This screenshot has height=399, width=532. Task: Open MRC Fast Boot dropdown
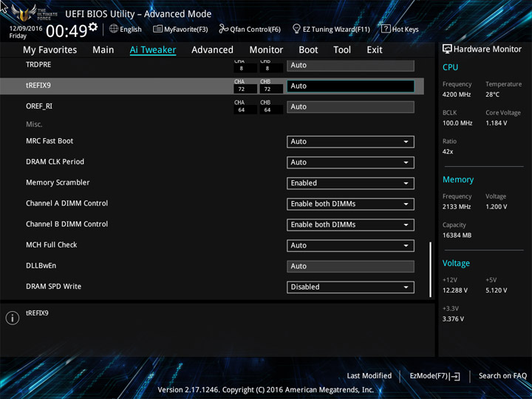click(x=350, y=142)
